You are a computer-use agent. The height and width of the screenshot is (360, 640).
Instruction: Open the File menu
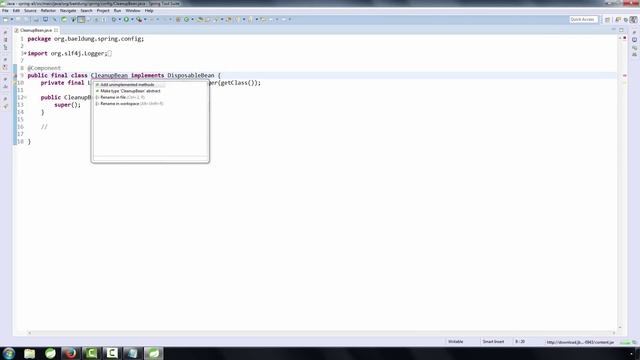pyautogui.click(x=5, y=11)
